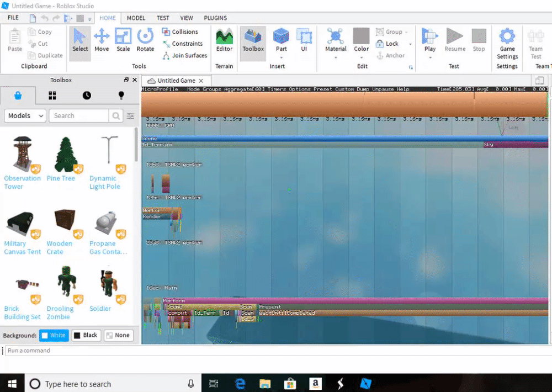Choose the Rotate tool
Screen dimensions: 552x392
tap(145, 40)
